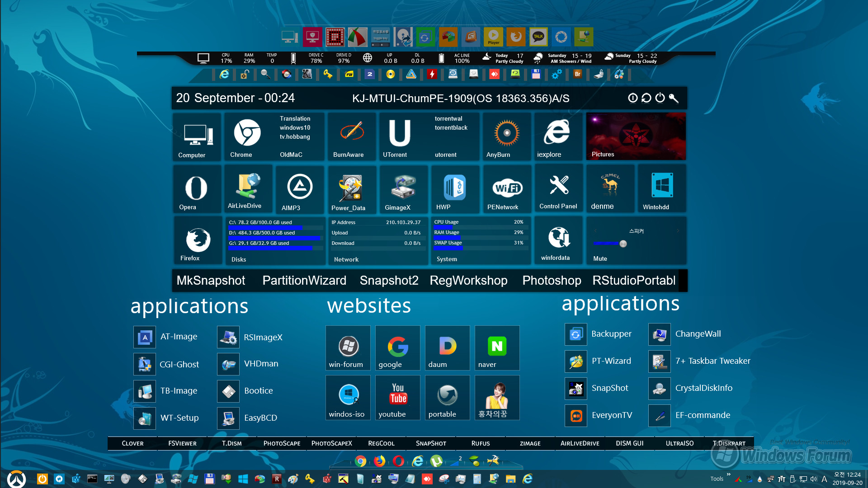The height and width of the screenshot is (488, 868).
Task: Launch the Opera tile
Action: [197, 189]
